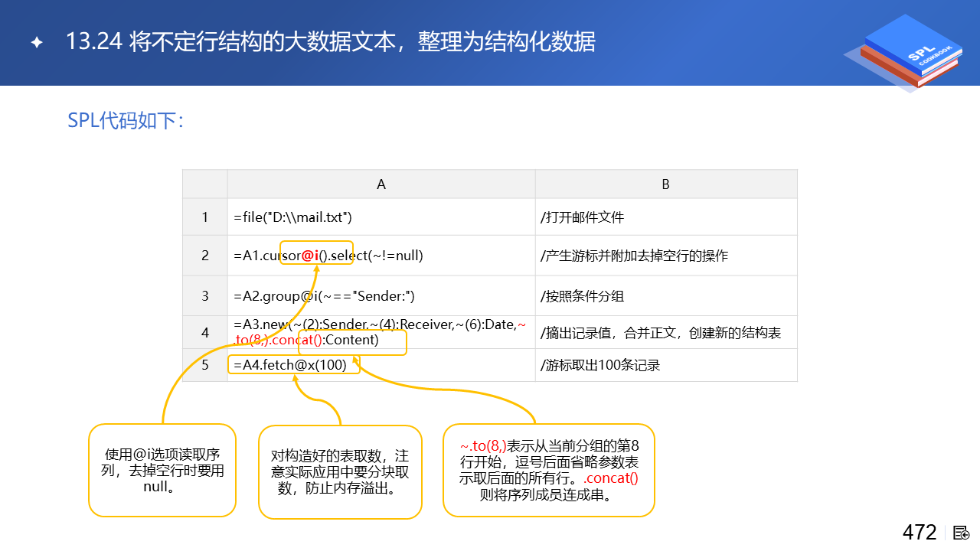
Task: Select the cell =A4.fetch@x(100)
Action: click(x=381, y=365)
